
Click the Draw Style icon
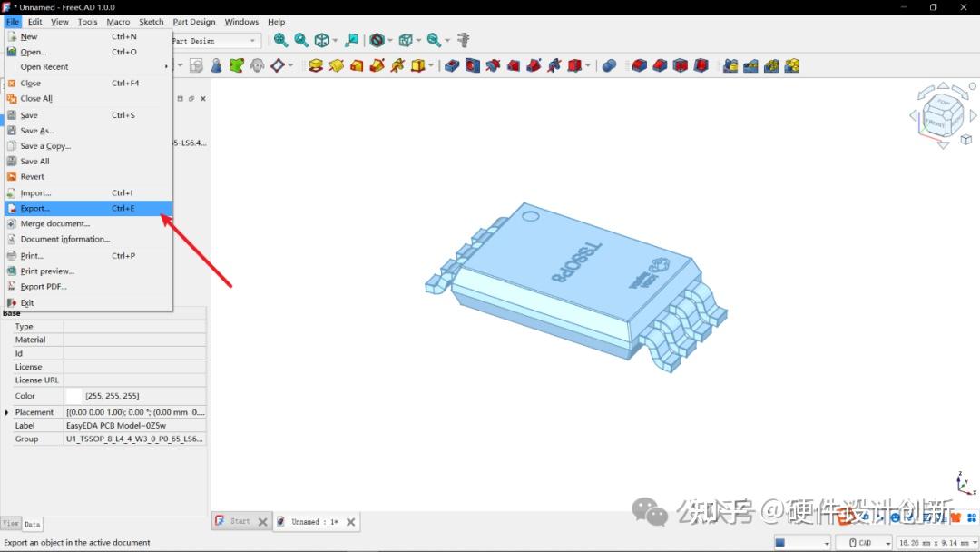click(x=377, y=41)
